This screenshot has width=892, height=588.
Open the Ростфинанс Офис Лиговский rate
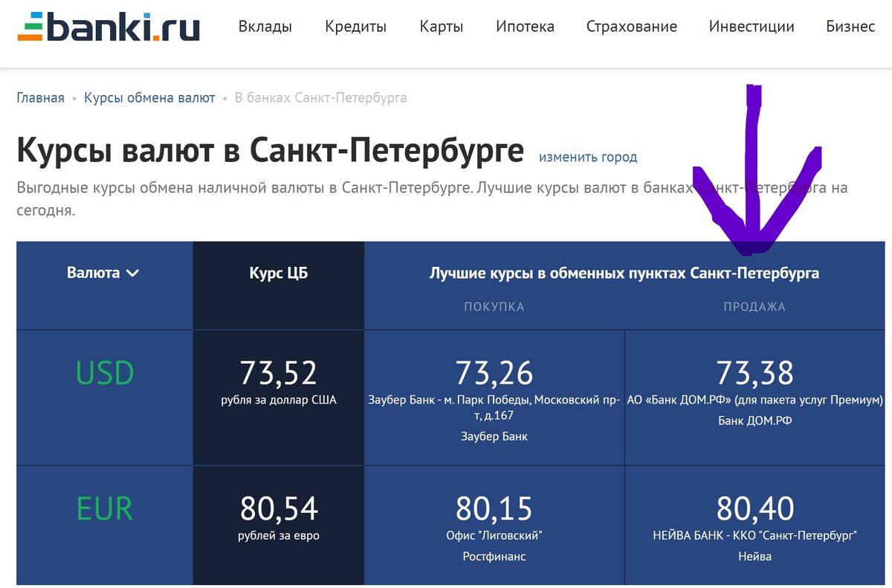tap(494, 509)
